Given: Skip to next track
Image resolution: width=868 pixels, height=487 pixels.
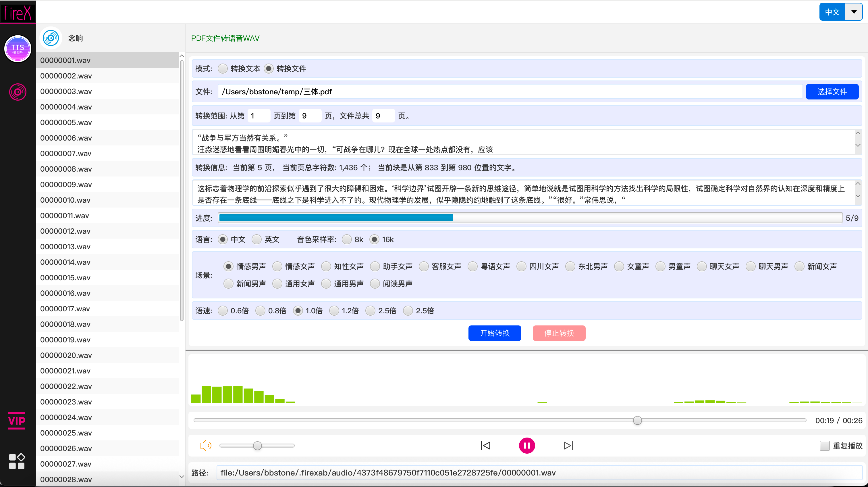Looking at the screenshot, I should coord(568,446).
